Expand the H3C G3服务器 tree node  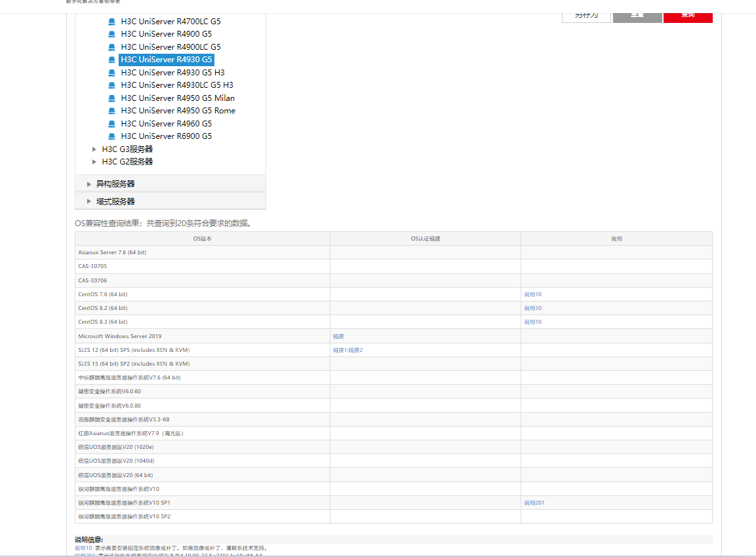pos(94,149)
